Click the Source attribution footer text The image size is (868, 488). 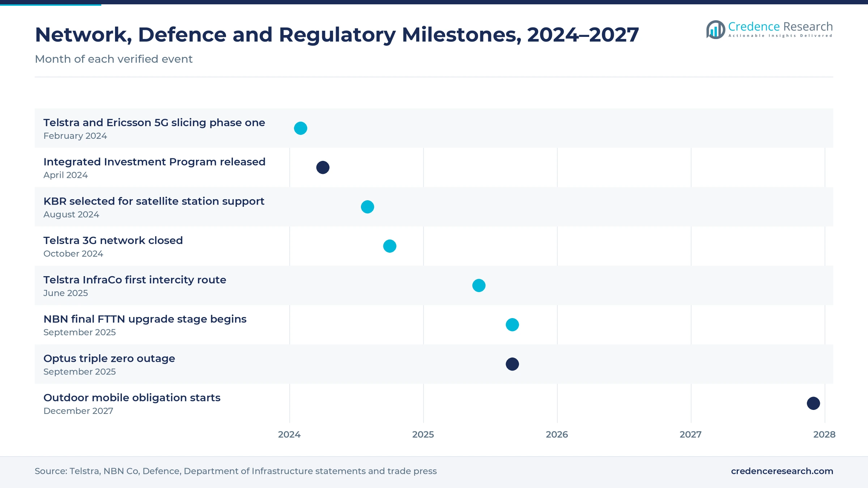tap(236, 471)
